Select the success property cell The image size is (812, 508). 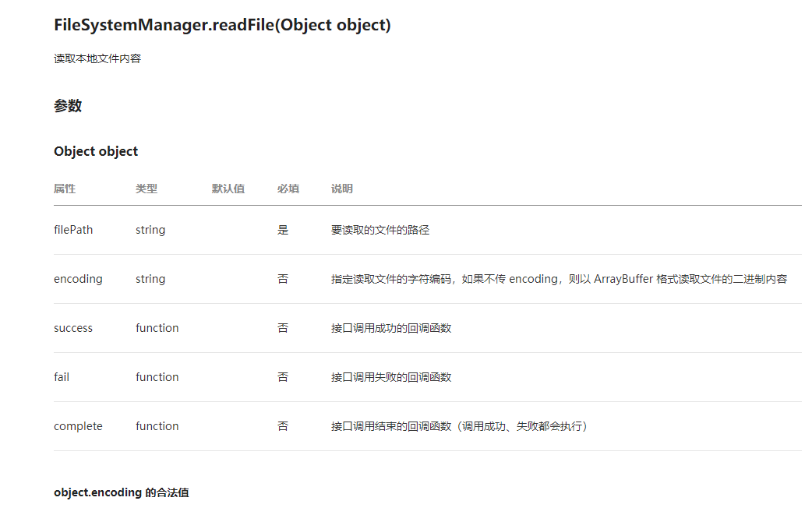(x=73, y=328)
